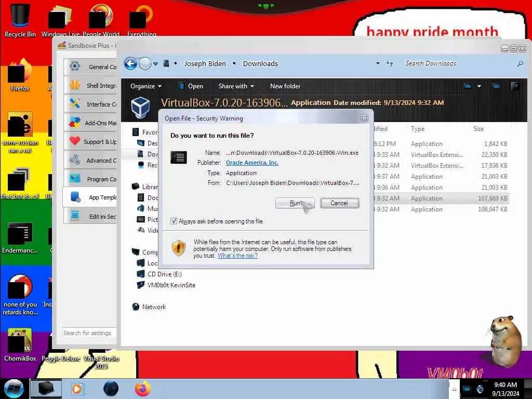The height and width of the screenshot is (399, 532).
Task: Sort files by the Type column
Action: [x=418, y=129]
